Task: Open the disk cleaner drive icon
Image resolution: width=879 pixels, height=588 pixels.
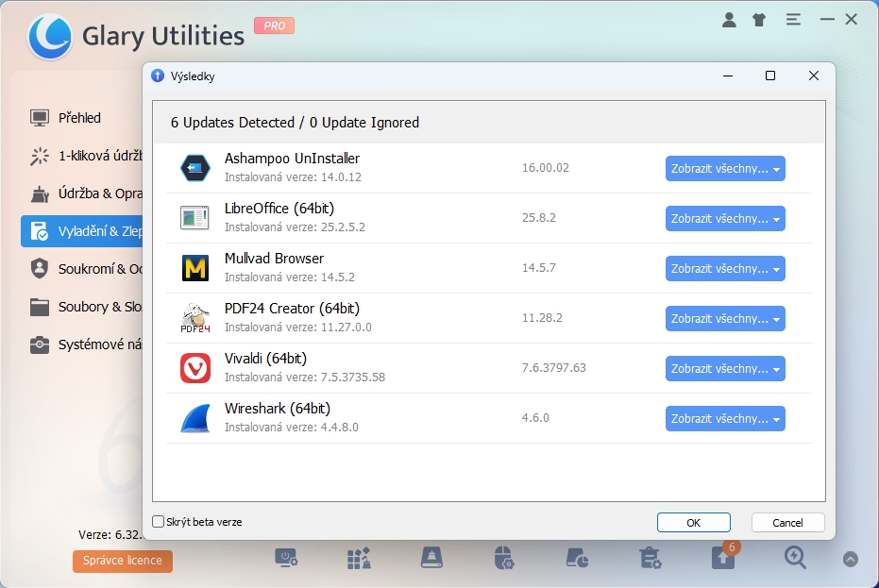Action: click(x=431, y=558)
